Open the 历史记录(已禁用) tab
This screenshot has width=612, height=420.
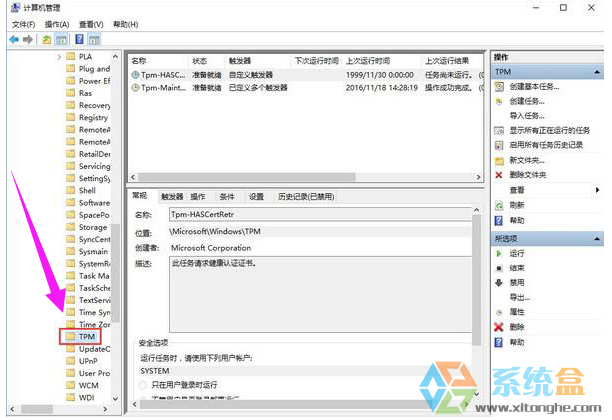pos(305,197)
